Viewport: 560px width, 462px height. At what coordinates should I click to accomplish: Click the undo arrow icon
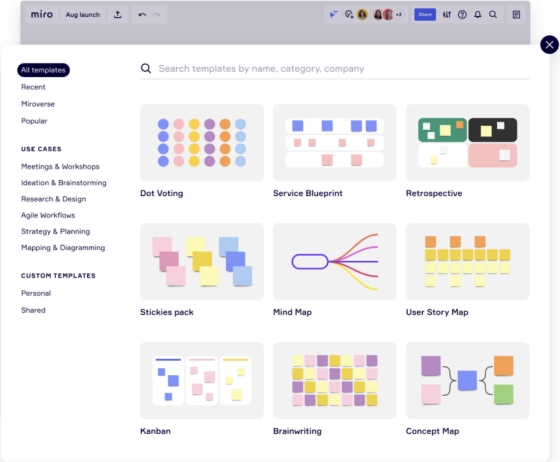pyautogui.click(x=142, y=15)
